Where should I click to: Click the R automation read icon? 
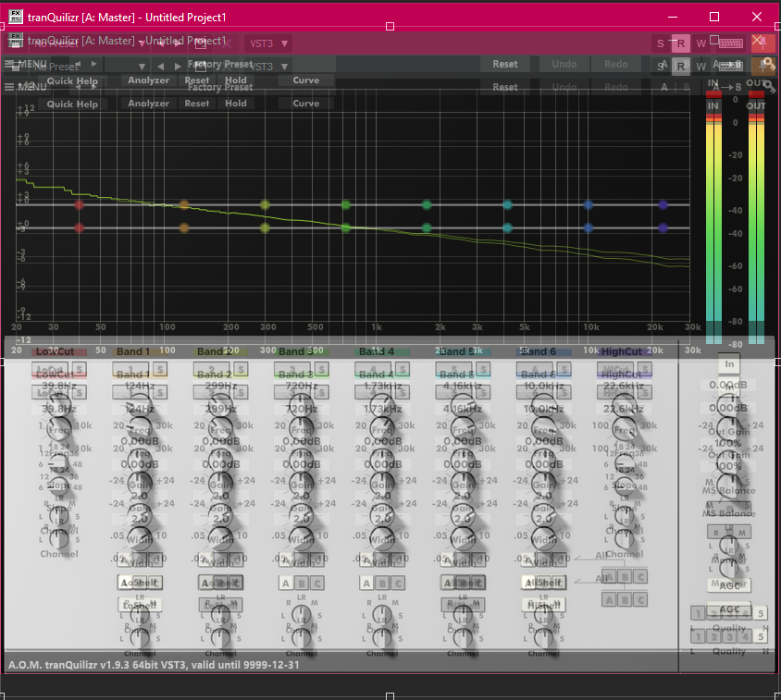point(680,43)
